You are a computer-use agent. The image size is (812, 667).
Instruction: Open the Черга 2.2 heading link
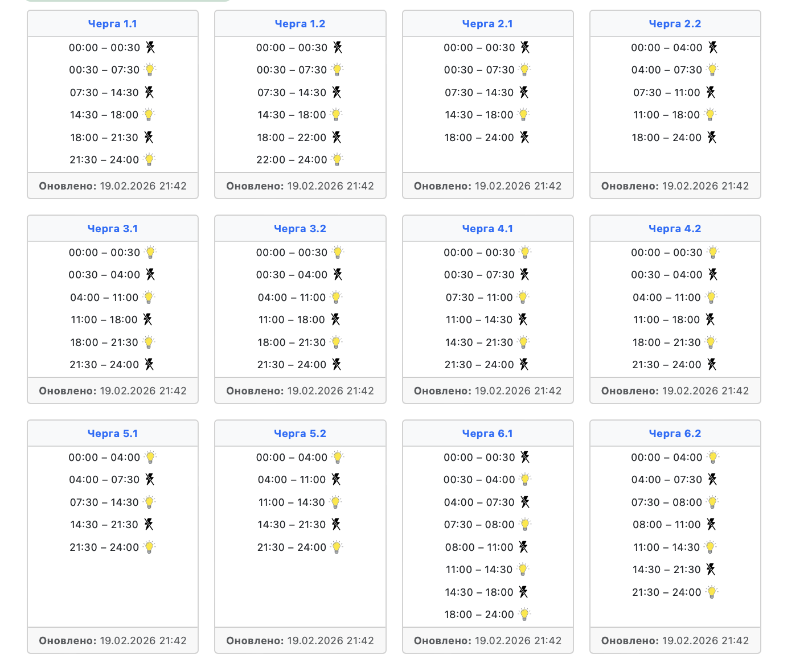(x=675, y=24)
